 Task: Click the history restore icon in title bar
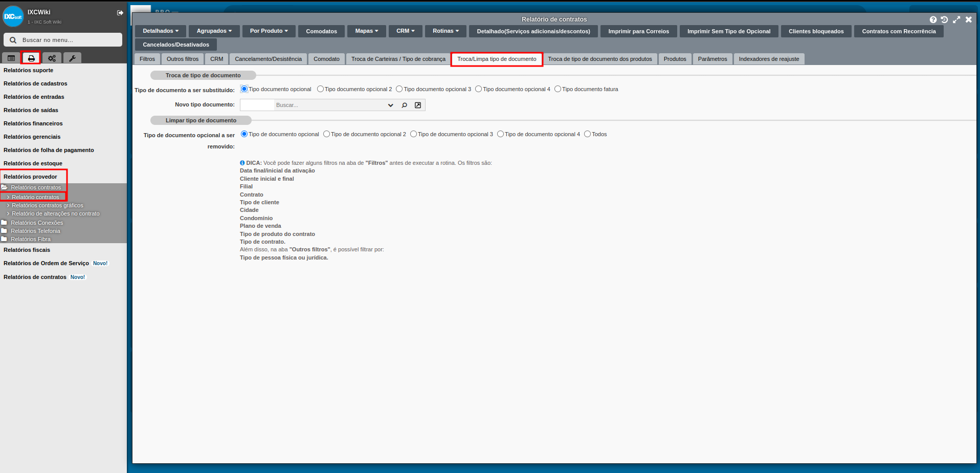944,19
